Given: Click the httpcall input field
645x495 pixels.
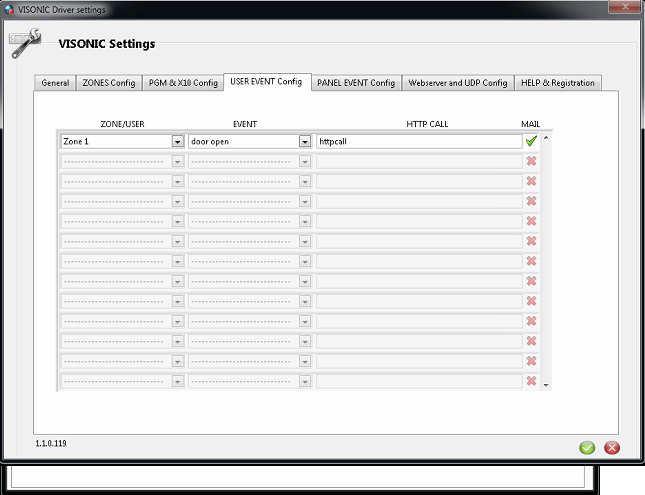Looking at the screenshot, I should [x=419, y=142].
